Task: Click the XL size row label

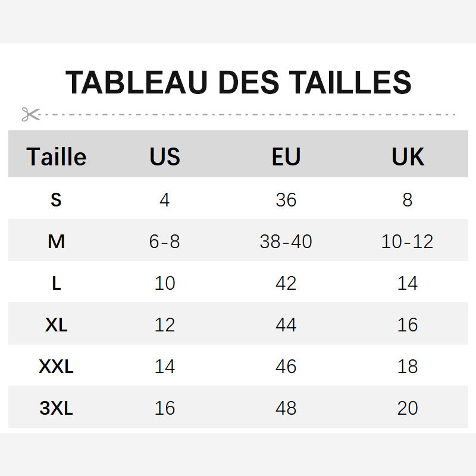Action: pos(56,325)
